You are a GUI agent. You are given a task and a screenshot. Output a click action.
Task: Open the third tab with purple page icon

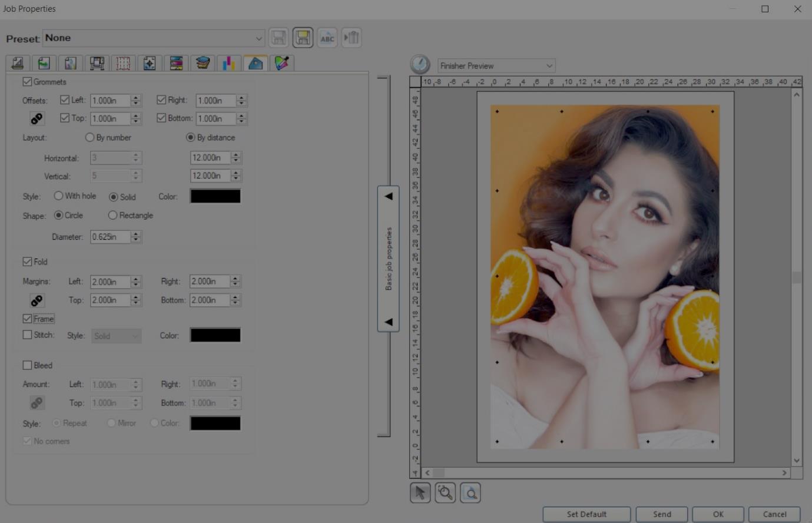click(70, 63)
